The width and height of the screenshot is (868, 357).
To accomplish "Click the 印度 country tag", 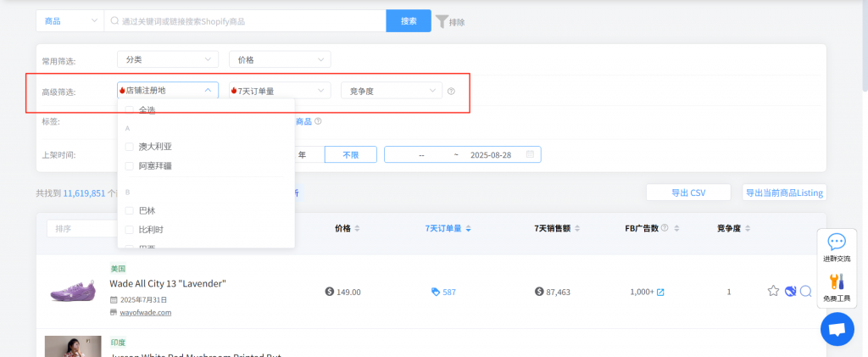I will 119,343.
